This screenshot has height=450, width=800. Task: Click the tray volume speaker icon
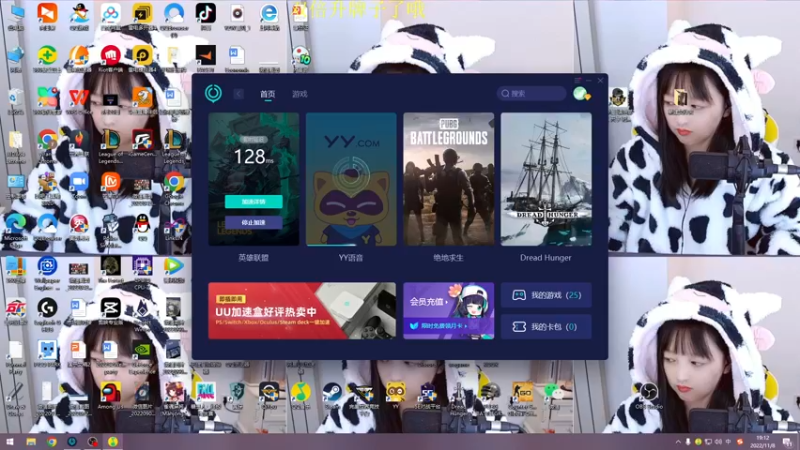coord(718,442)
